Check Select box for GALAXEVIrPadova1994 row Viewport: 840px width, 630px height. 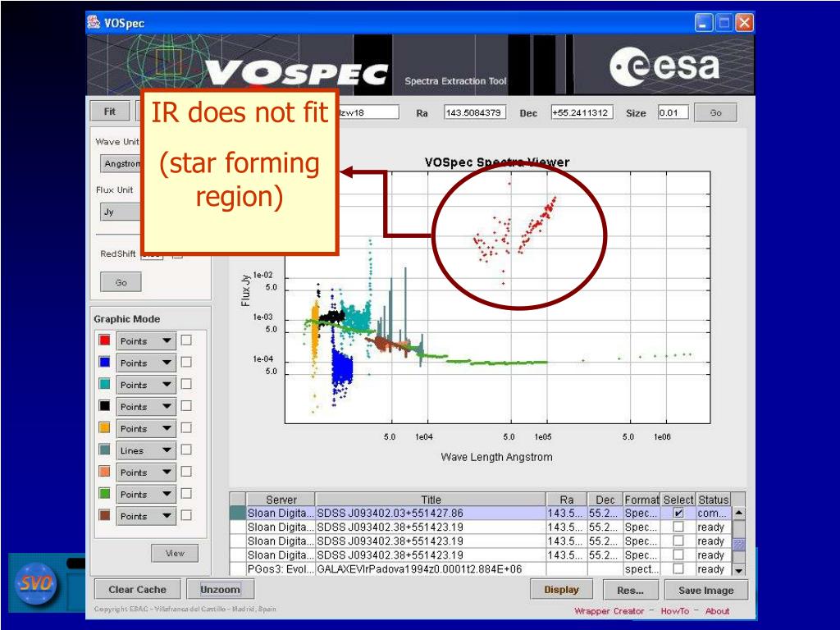pos(678,569)
